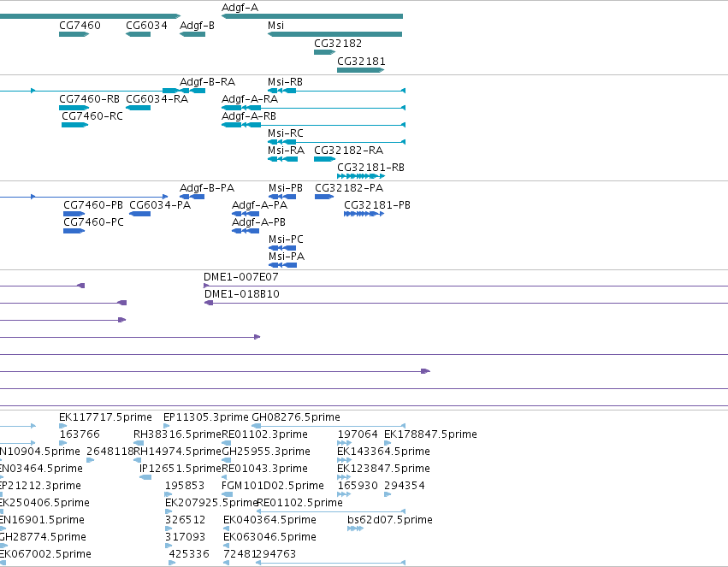This screenshot has width=728, height=567.
Task: Select the CG7460 gene glyph
Action: (x=74, y=34)
